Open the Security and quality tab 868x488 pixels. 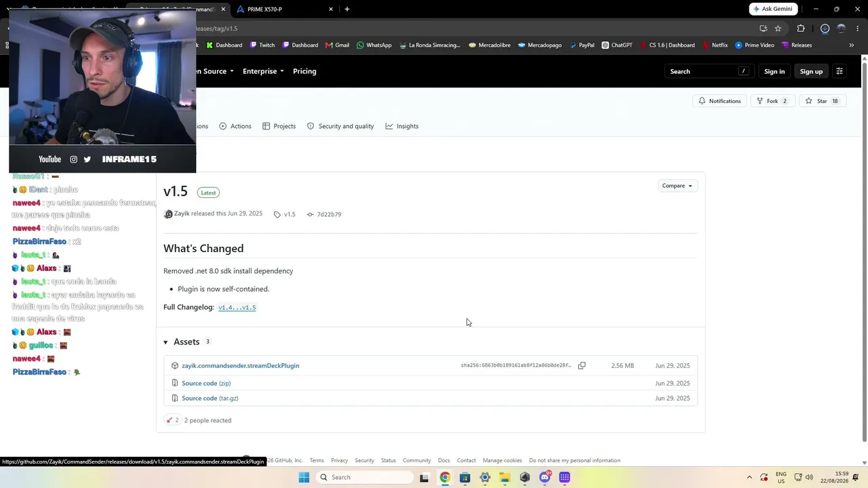[x=340, y=126]
